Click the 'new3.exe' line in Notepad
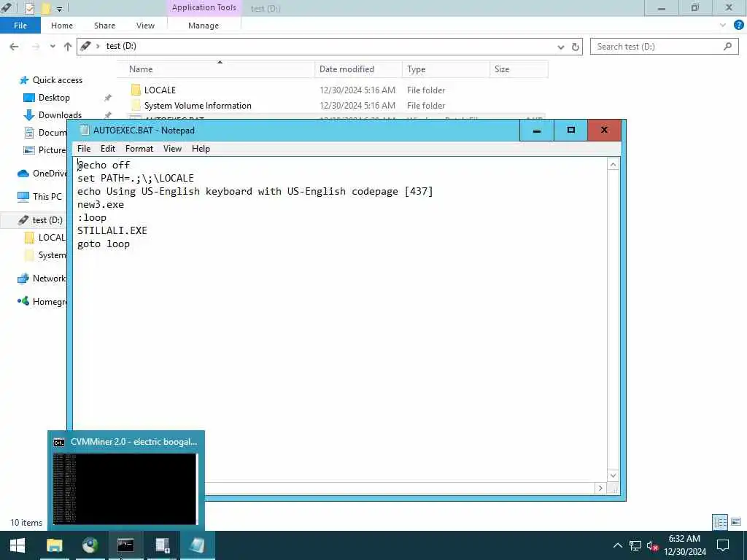Image resolution: width=747 pixels, height=560 pixels. click(101, 204)
